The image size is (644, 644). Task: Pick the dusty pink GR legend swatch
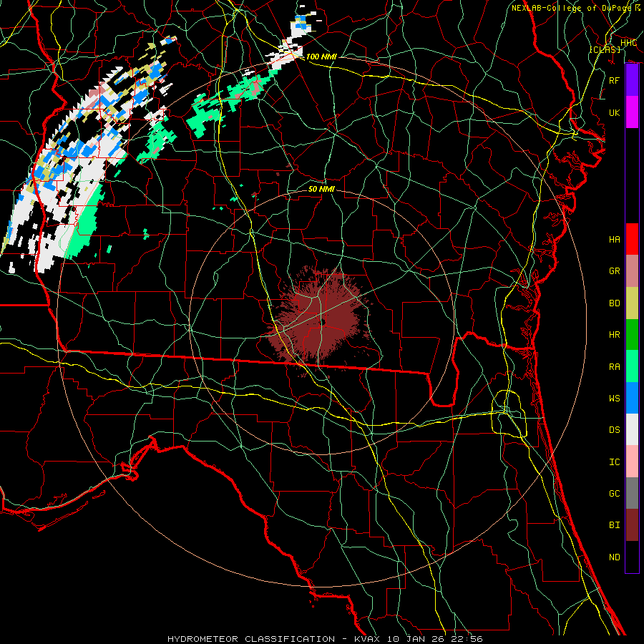(x=632, y=271)
